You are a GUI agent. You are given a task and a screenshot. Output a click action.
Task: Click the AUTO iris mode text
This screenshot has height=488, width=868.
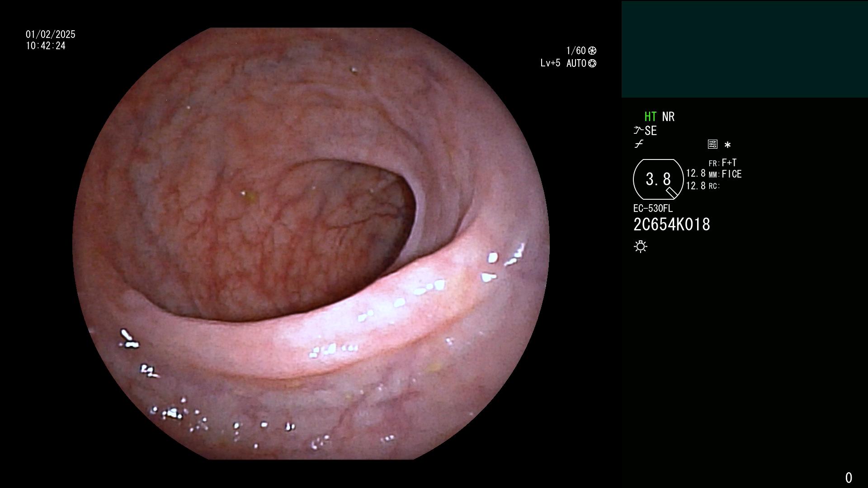[x=576, y=63]
